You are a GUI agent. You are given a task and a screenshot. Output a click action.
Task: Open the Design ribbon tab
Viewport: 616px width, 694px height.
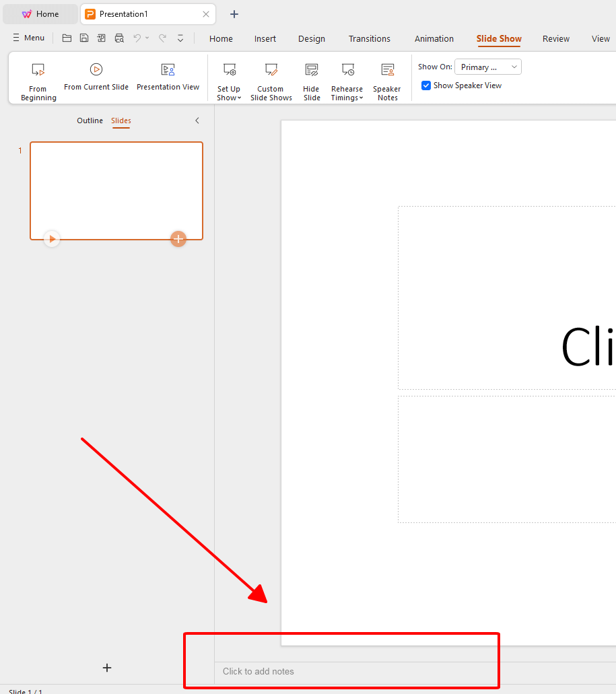tap(312, 39)
